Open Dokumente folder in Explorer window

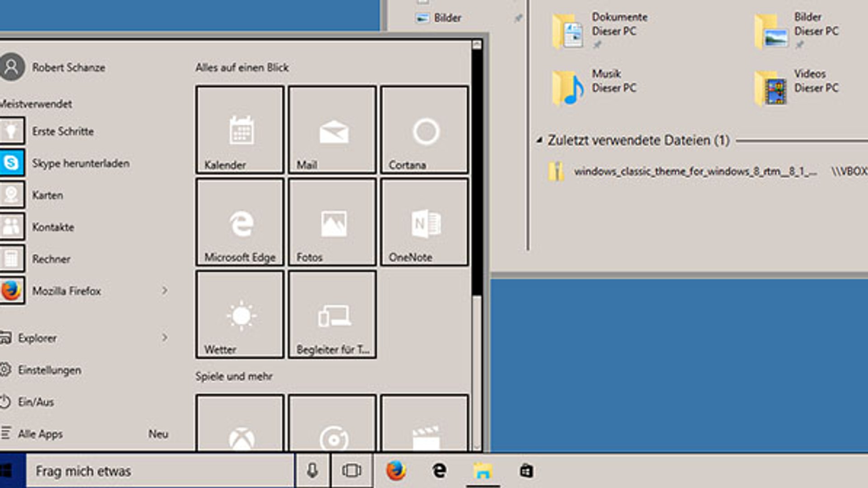(x=599, y=30)
